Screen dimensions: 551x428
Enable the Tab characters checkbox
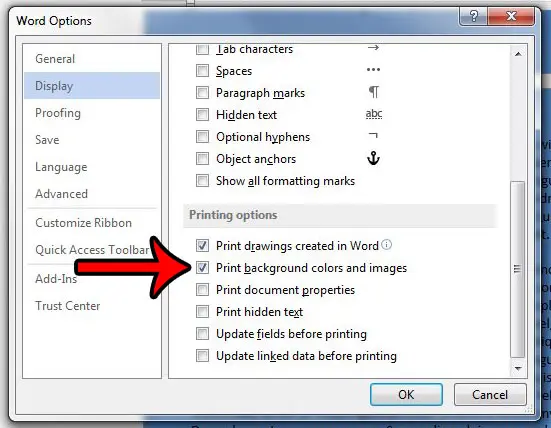pyautogui.click(x=202, y=50)
